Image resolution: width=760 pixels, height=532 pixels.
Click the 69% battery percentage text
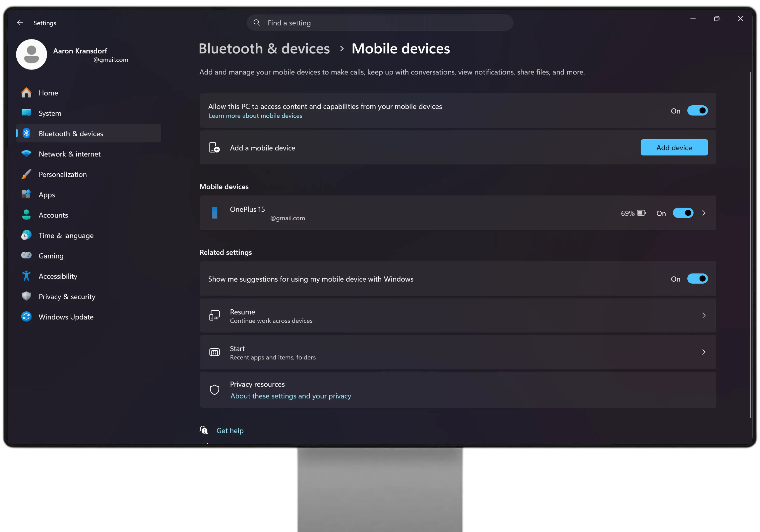pos(628,213)
